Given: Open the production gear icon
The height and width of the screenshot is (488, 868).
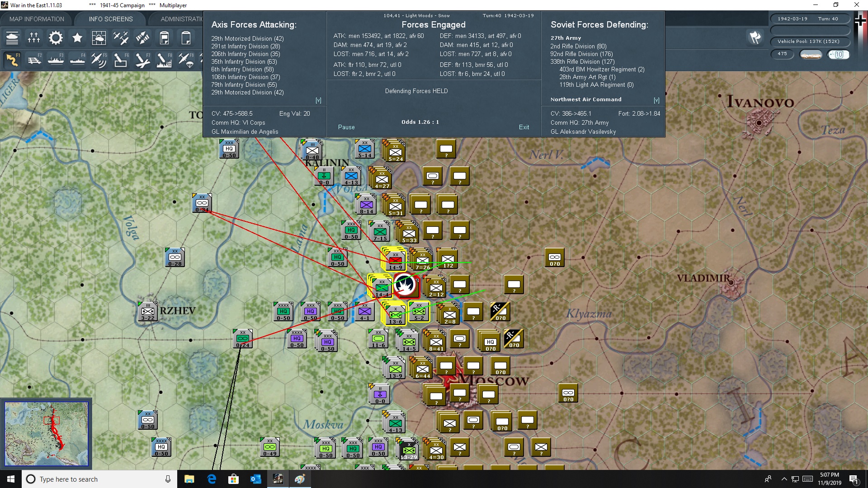Looking at the screenshot, I should point(56,38).
